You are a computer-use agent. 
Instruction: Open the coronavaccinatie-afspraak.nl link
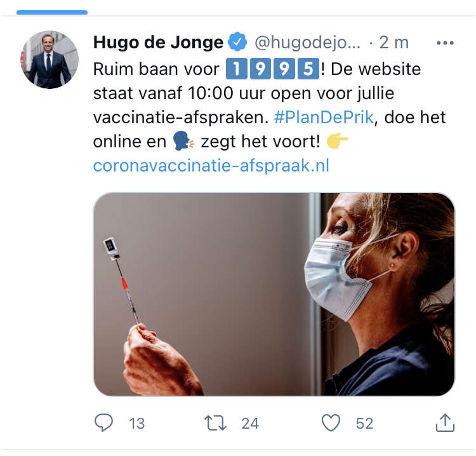point(211,166)
